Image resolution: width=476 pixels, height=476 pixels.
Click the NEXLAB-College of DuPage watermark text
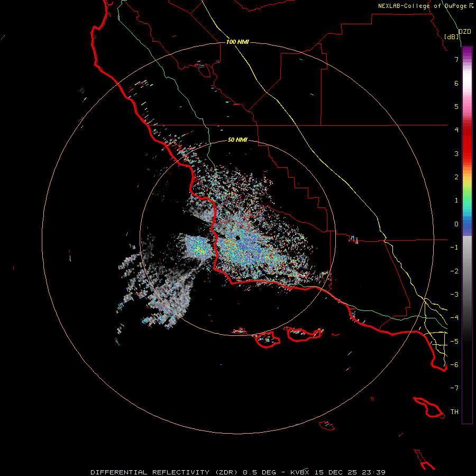click(x=426, y=6)
